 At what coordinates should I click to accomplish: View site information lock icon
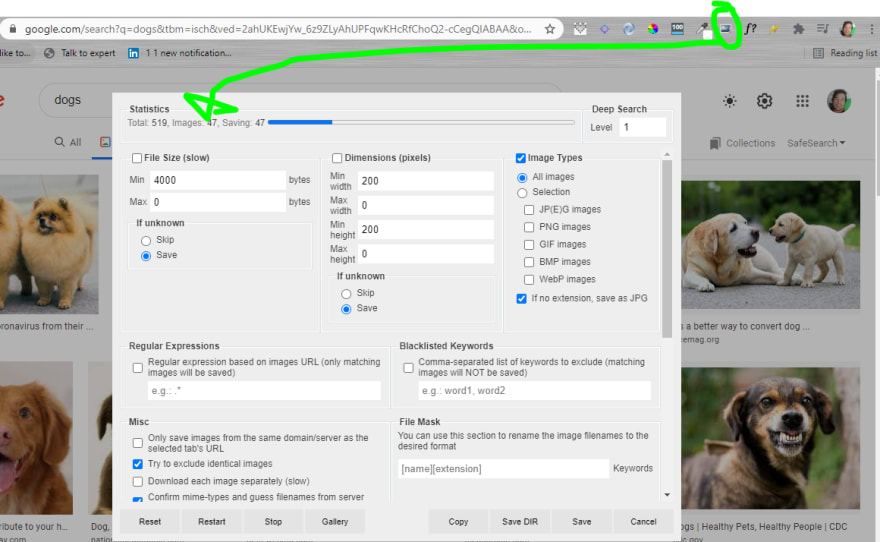[x=13, y=29]
